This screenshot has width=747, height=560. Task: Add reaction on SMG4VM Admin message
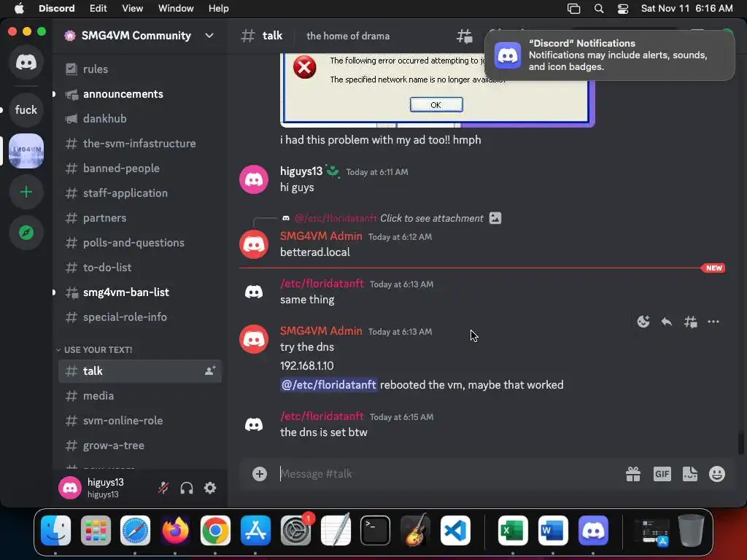(x=643, y=322)
